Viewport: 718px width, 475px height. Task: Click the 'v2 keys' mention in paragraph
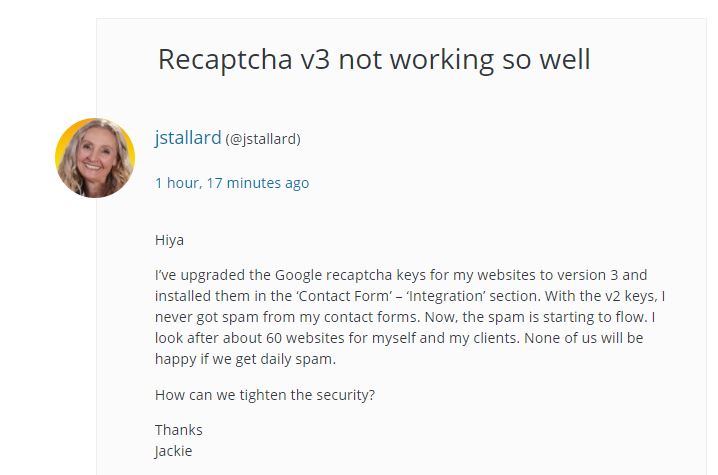[x=629, y=295]
